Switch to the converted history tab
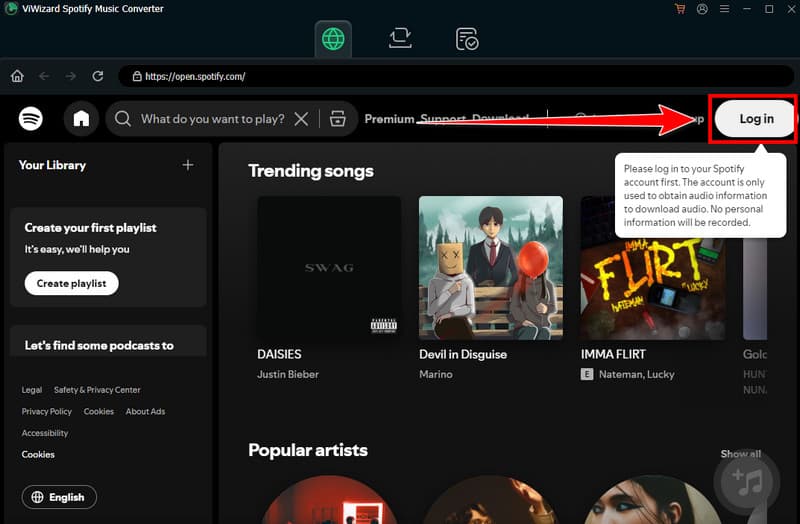The image size is (800, 524). [x=466, y=39]
